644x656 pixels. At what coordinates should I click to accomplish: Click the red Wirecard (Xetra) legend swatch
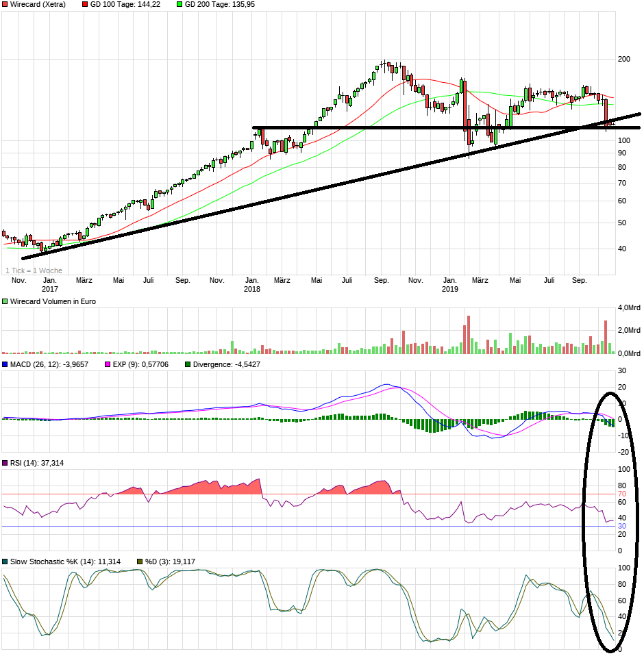click(5, 5)
